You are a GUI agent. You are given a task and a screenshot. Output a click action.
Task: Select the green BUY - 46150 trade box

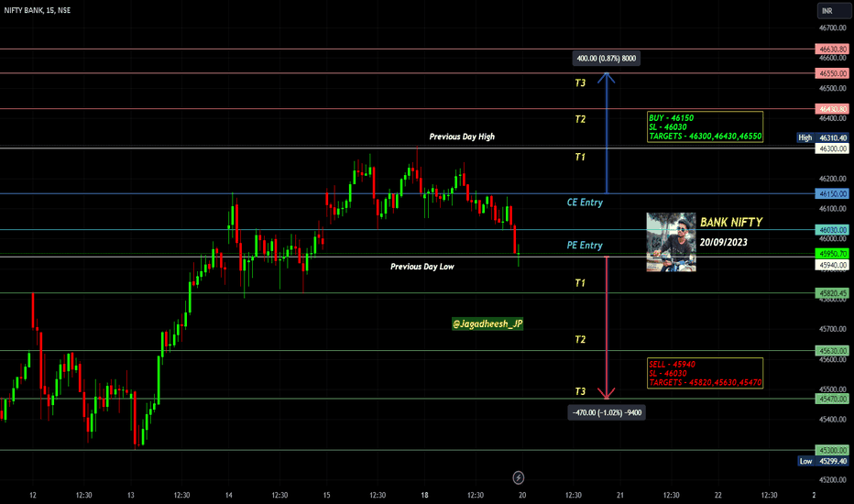(x=705, y=127)
